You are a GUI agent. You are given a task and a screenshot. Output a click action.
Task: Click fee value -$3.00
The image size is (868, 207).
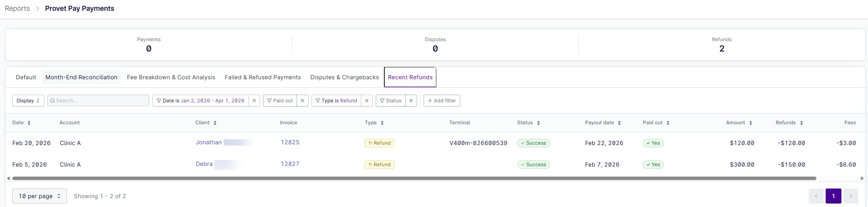coord(846,143)
